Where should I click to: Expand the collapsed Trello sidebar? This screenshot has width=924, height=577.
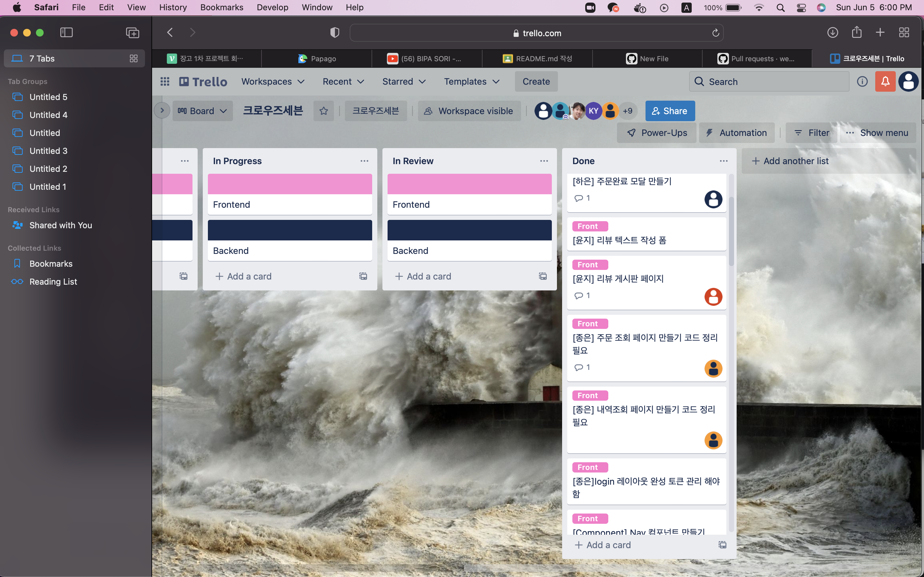[x=162, y=111]
